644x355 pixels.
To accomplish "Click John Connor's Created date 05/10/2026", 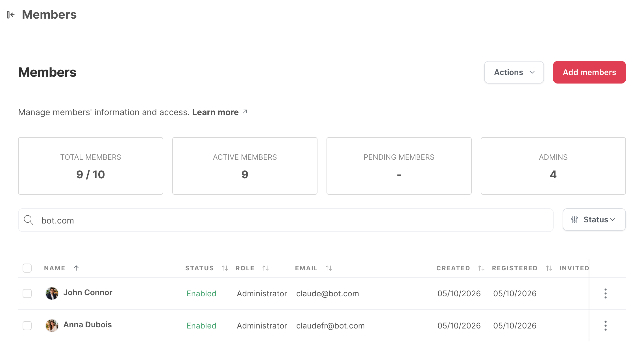I will pyautogui.click(x=459, y=293).
